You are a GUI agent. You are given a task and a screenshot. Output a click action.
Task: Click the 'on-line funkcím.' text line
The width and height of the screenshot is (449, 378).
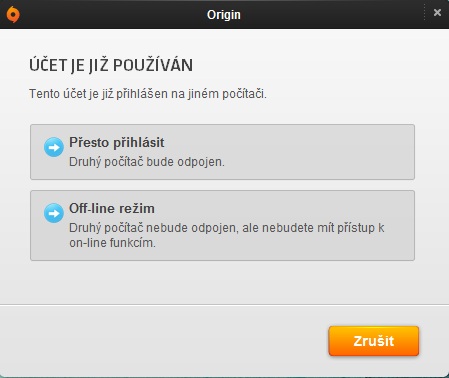(112, 243)
